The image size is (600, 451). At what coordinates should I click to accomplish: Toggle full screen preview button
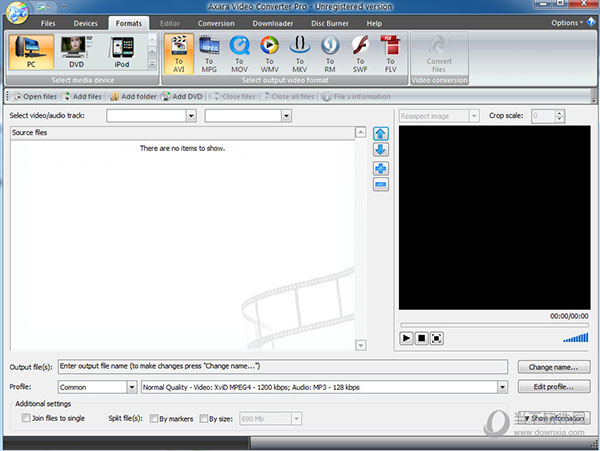pos(437,338)
